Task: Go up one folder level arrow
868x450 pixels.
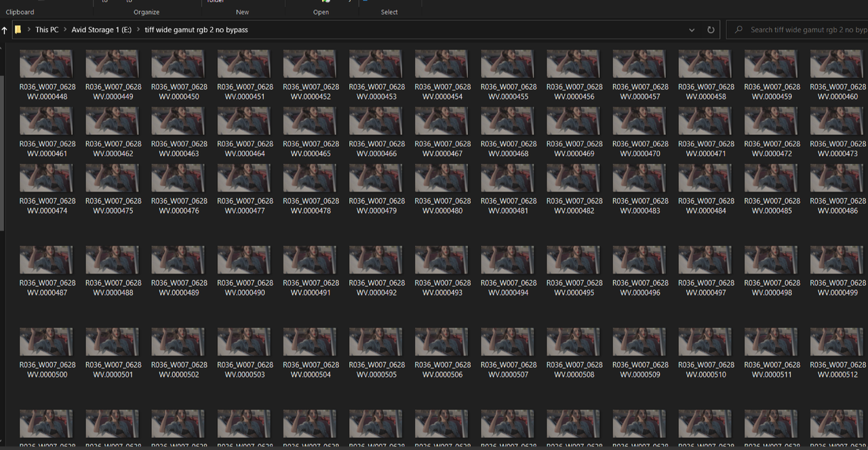Action: click(5, 30)
